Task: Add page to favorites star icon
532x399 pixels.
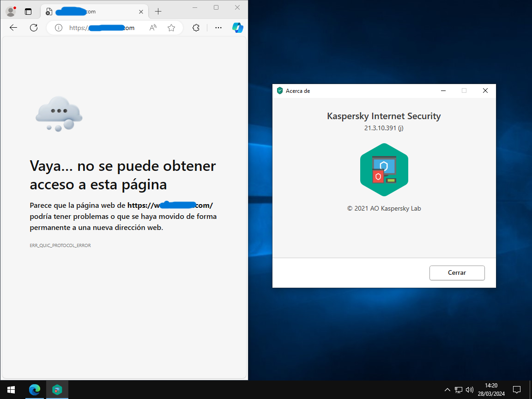Action: point(171,28)
